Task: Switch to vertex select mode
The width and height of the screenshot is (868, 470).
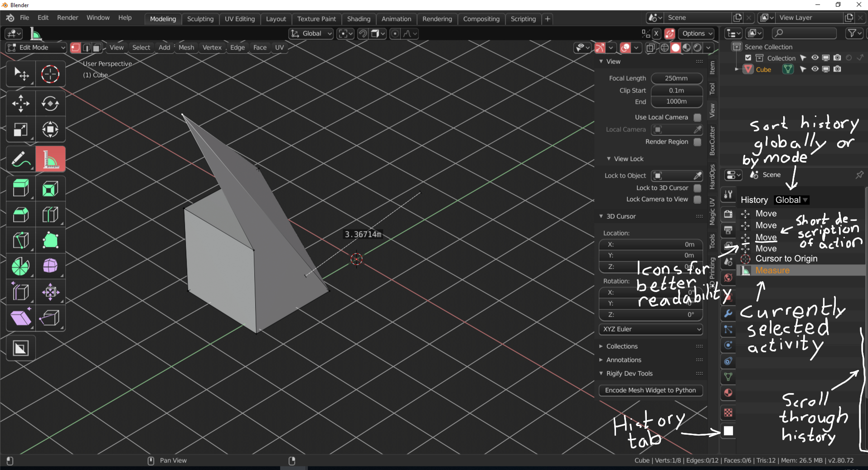Action: click(76, 48)
